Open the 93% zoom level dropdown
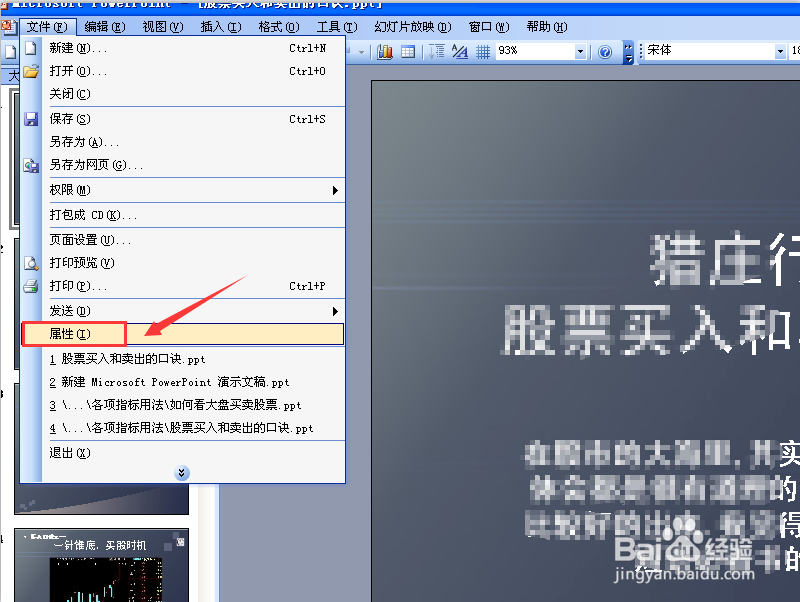 click(x=581, y=50)
